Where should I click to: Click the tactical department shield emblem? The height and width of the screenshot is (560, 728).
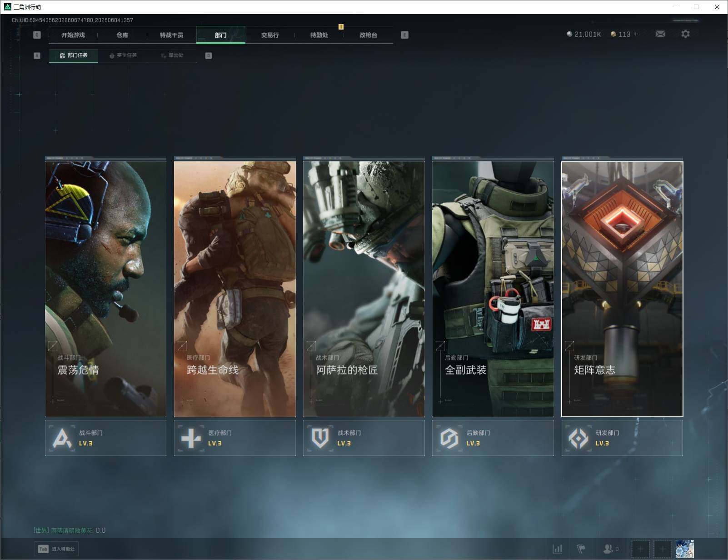[x=320, y=439]
